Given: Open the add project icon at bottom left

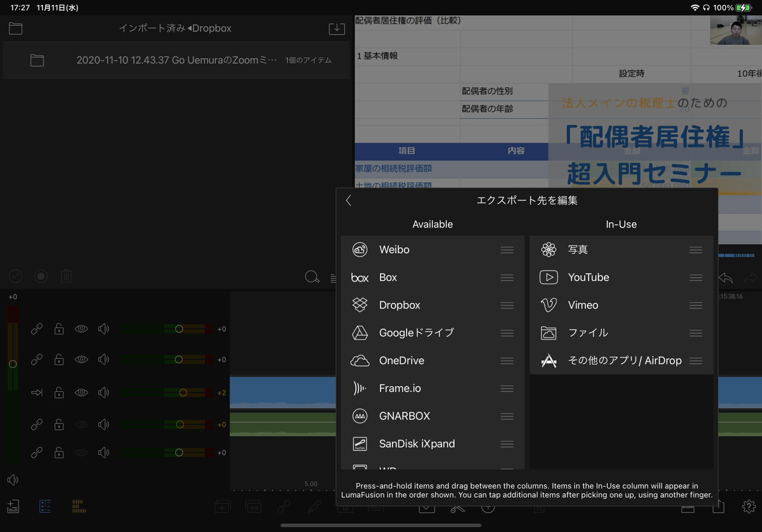Looking at the screenshot, I should [13, 506].
